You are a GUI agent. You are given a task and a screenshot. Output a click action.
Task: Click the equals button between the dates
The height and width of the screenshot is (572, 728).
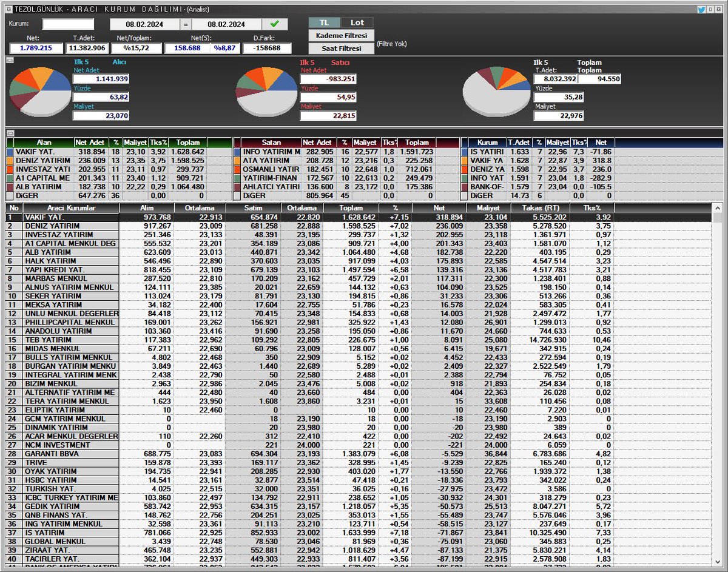click(186, 24)
